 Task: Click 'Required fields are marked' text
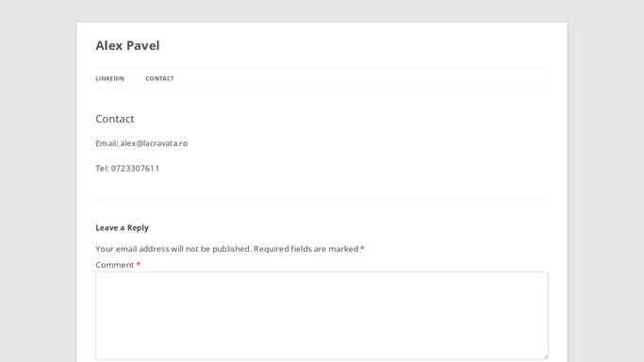pos(306,249)
